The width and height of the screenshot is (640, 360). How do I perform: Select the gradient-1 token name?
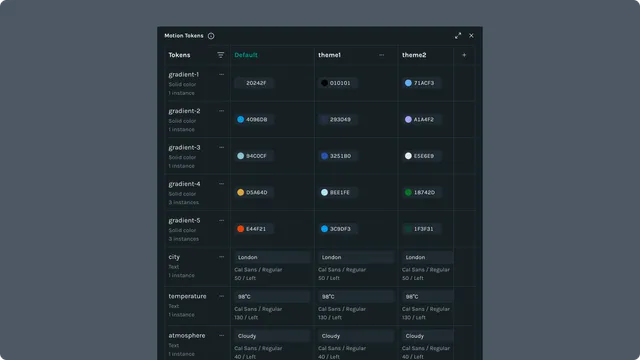pos(184,74)
